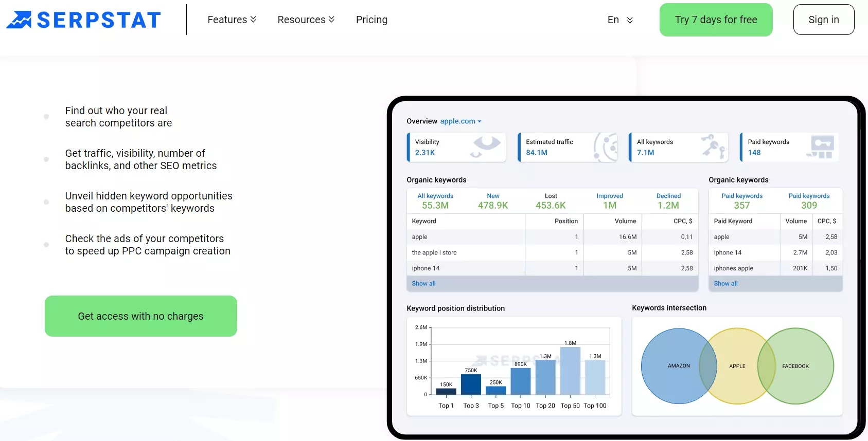Select the New keywords tab
This screenshot has width=868, height=441.
coord(493,201)
